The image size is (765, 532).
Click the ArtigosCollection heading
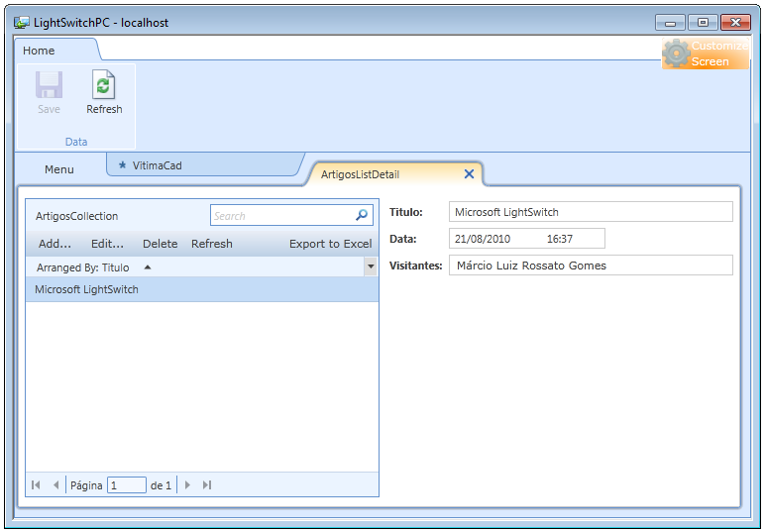click(x=76, y=216)
